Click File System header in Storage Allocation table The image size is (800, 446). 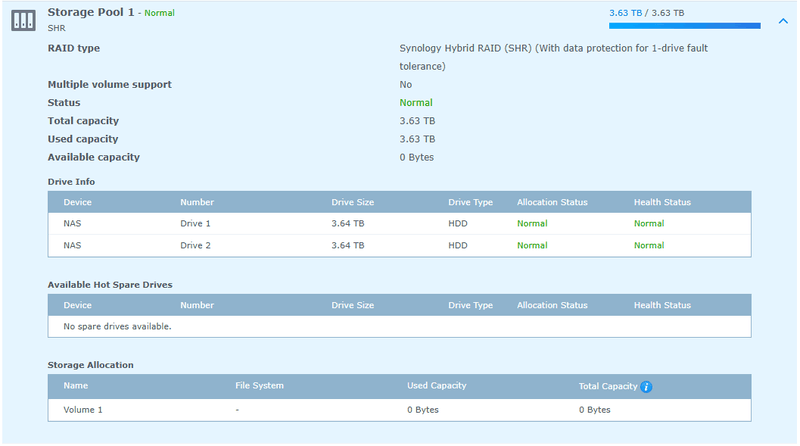point(259,386)
